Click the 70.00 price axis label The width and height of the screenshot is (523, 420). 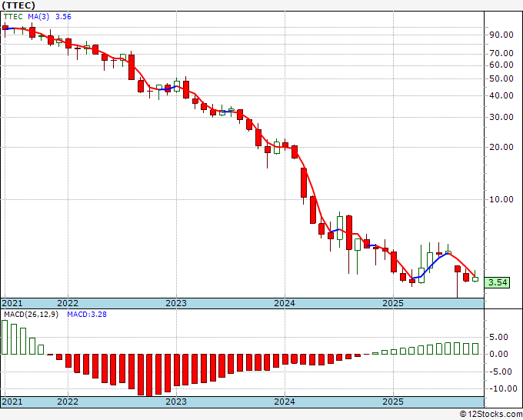tap(501, 53)
